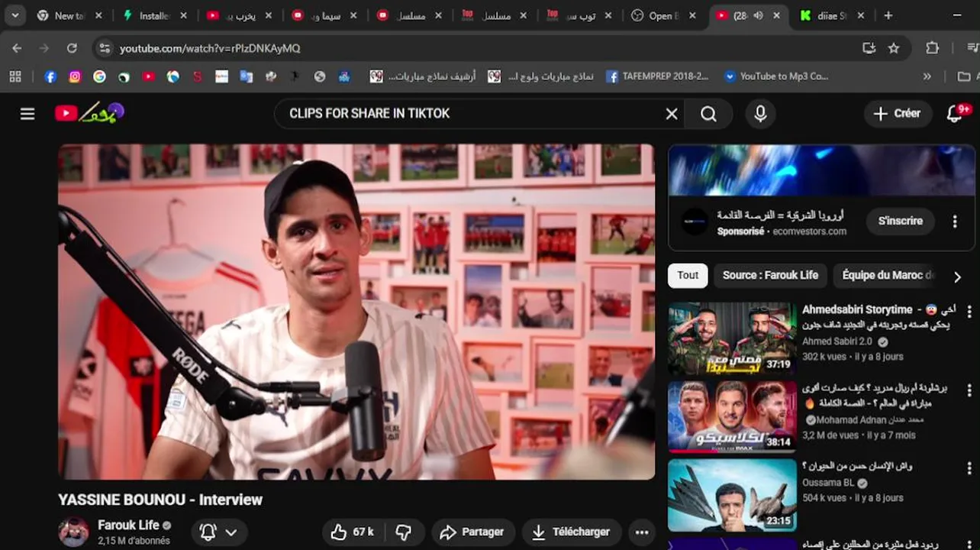Open the Oussama BL video thumbnail
Screen dimensions: 980x550
(x=732, y=495)
